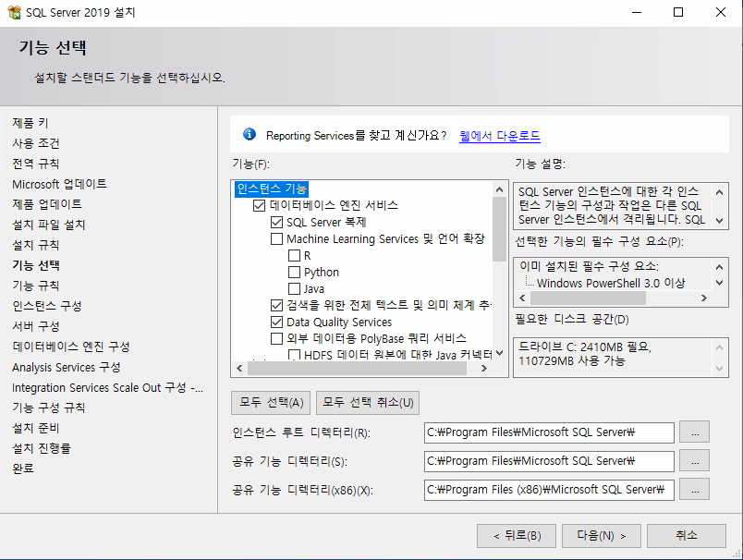Click the disk space text 드라이브 C: 2410MB 필요

click(585, 347)
